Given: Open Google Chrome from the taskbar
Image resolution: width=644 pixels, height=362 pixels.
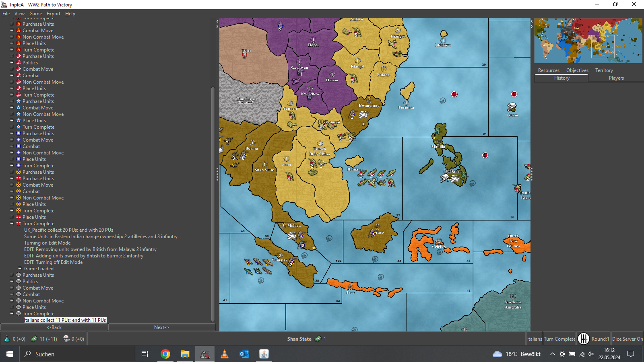Looking at the screenshot, I should pos(165,354).
